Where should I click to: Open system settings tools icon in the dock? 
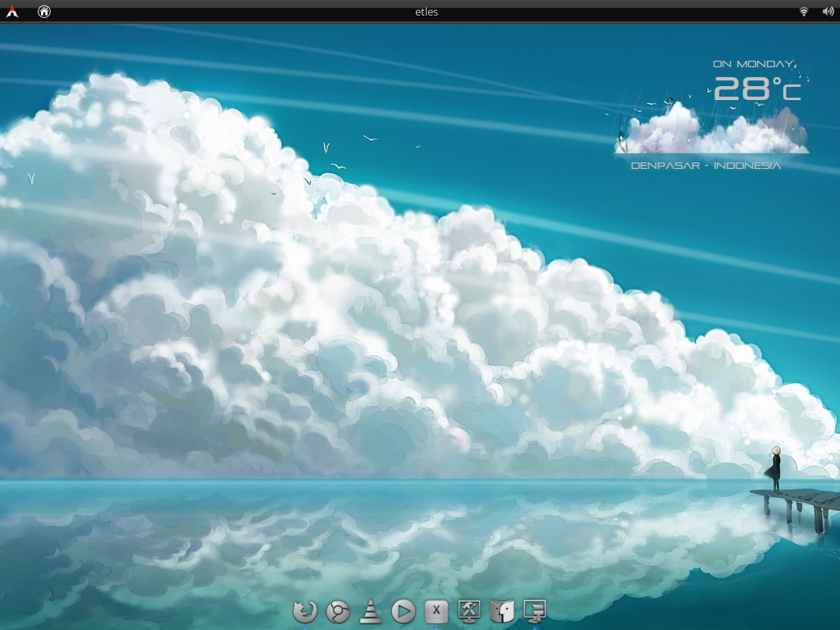469,611
